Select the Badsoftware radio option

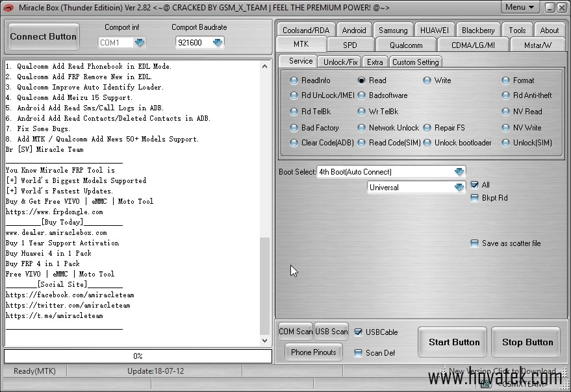(383, 95)
